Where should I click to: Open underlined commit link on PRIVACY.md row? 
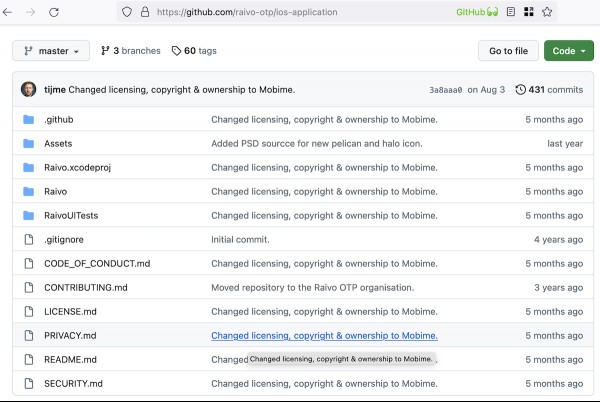tap(324, 335)
